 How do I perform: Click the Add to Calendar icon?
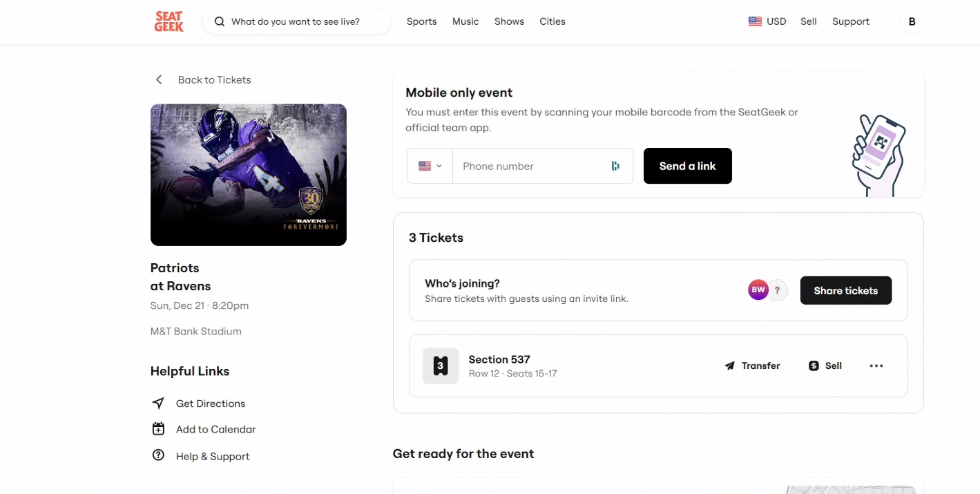(x=158, y=429)
